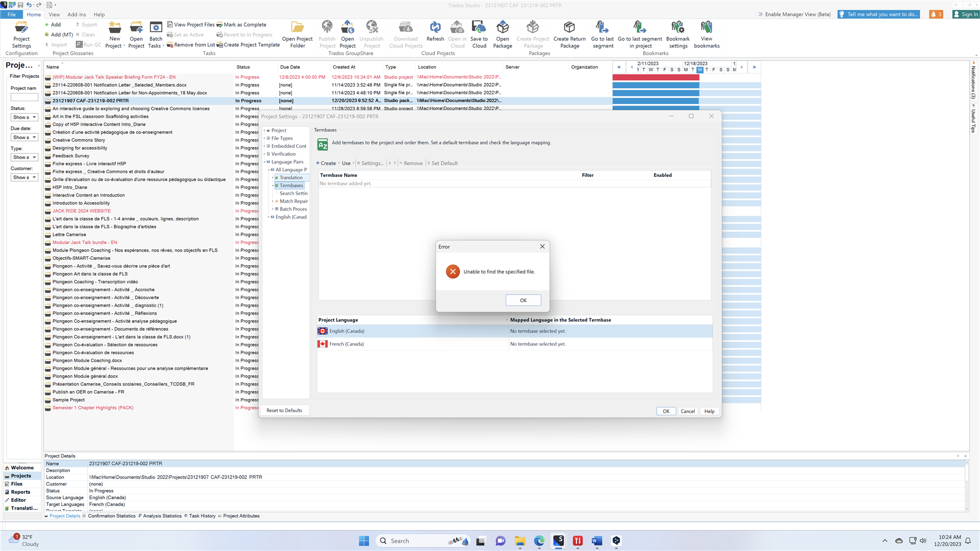
Task: Expand English (Canada) language pair node
Action: 268,217
